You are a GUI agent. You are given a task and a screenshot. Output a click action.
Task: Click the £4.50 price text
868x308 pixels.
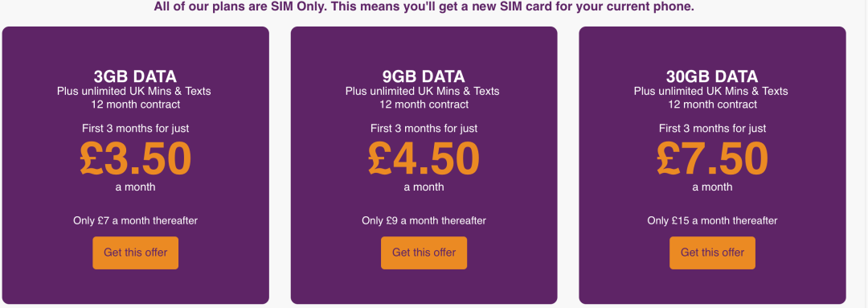[424, 159]
